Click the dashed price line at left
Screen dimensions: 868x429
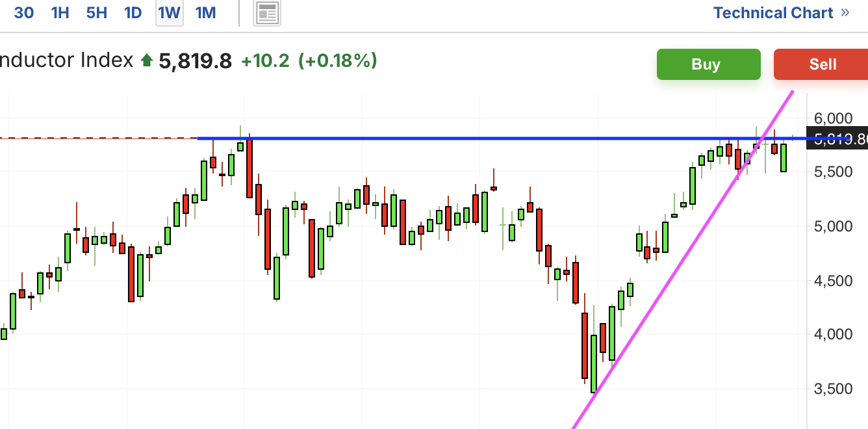[99, 138]
